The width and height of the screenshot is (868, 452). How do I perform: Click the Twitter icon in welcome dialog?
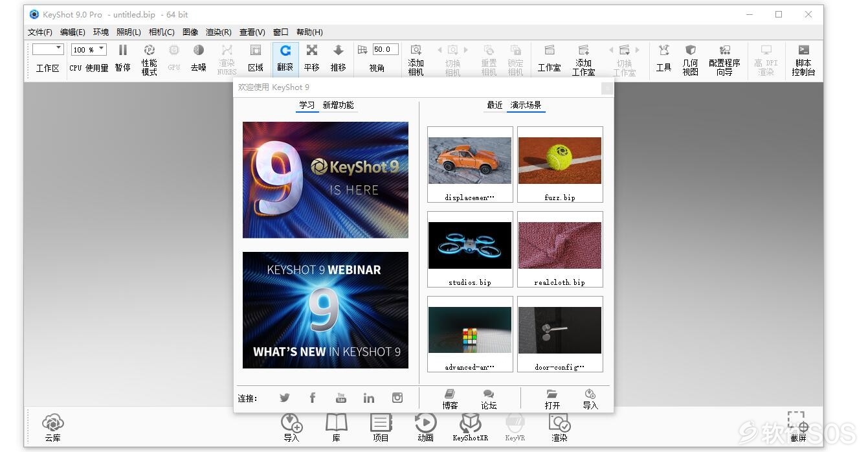pyautogui.click(x=284, y=398)
